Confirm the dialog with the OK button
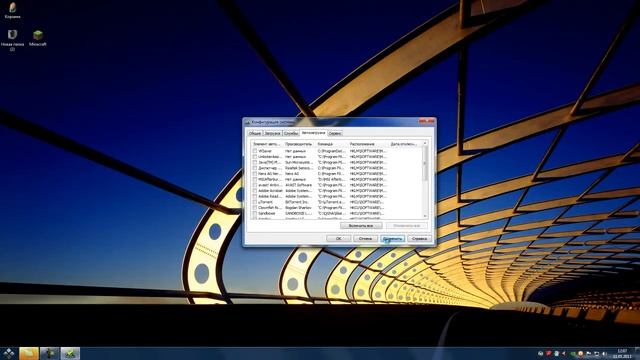 tap(338, 238)
